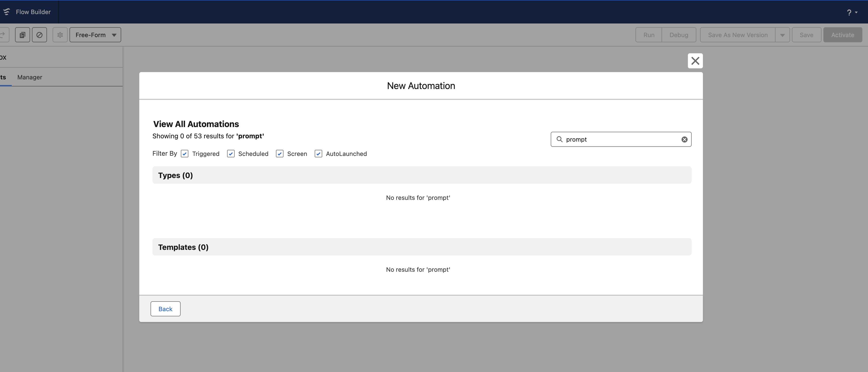
Task: Open flow settings gear icon
Action: click(x=60, y=35)
